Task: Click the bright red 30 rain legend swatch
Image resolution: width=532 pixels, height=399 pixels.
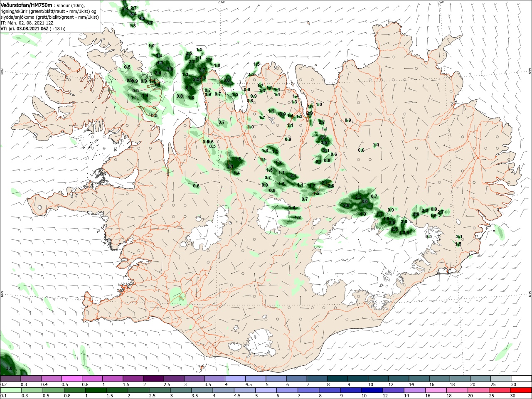Action: (522, 390)
